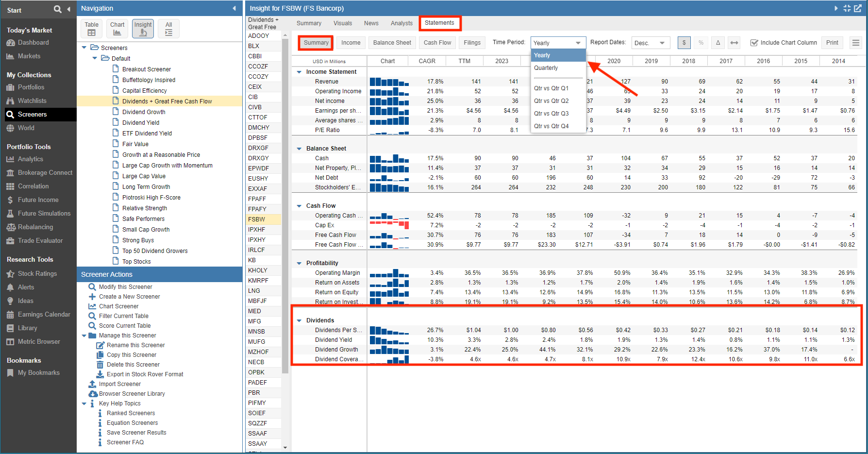This screenshot has width=868, height=454.
Task: Open Dividend Growth screener
Action: (144, 112)
